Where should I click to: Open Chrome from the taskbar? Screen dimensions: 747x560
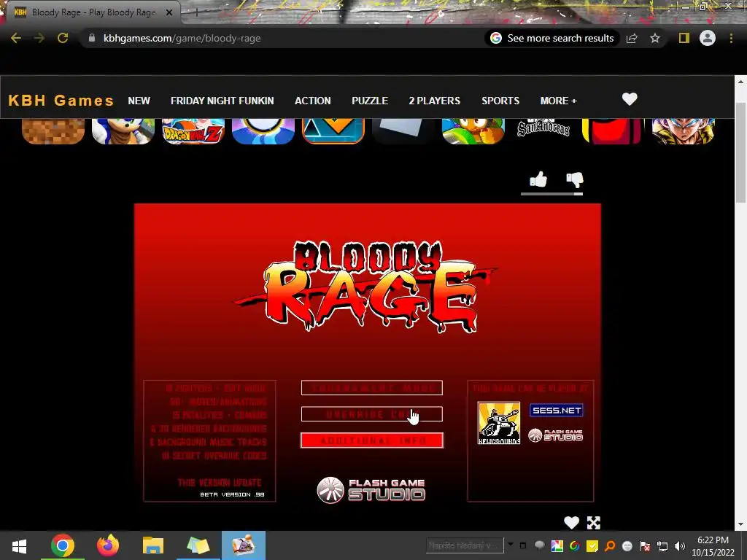click(63, 545)
